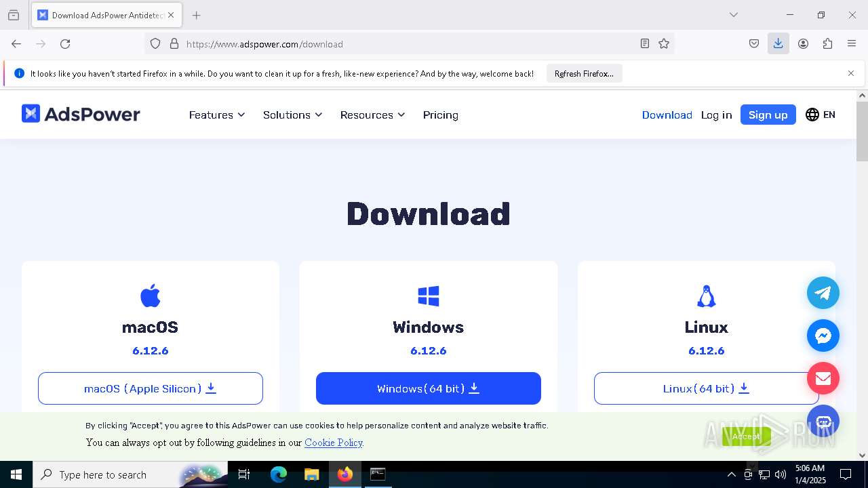Image resolution: width=868 pixels, height=488 pixels.
Task: Click the tracking protection shield icon
Action: (x=155, y=43)
